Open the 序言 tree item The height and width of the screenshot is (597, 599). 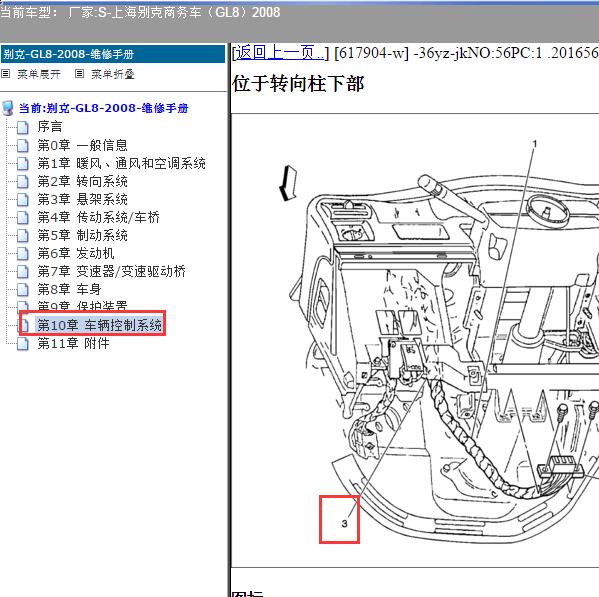click(x=50, y=127)
